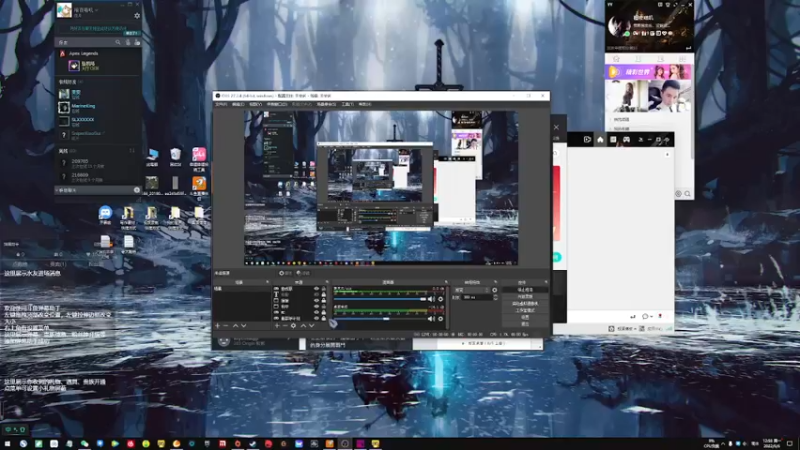Open Steam friends list settings gear
The image size is (800, 450).
[137, 16]
